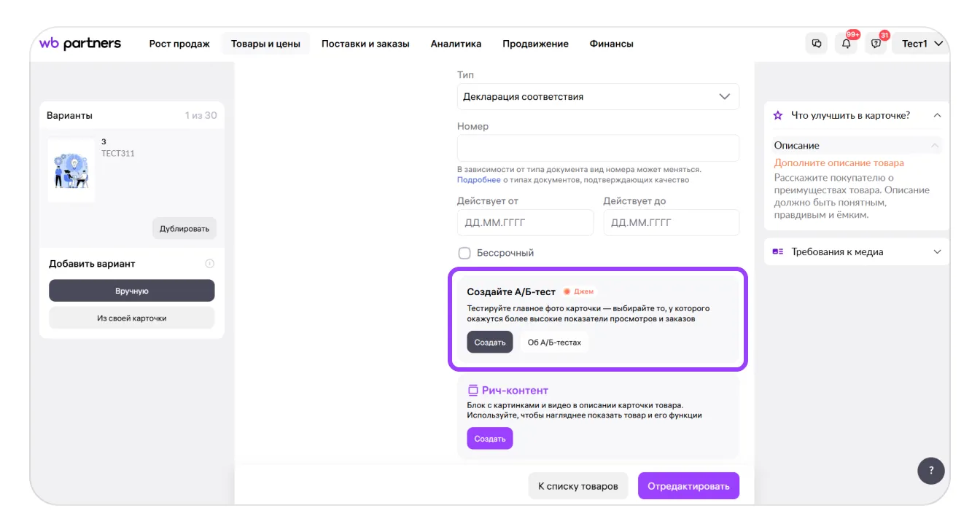Open the support questions icon with badge

click(x=876, y=44)
